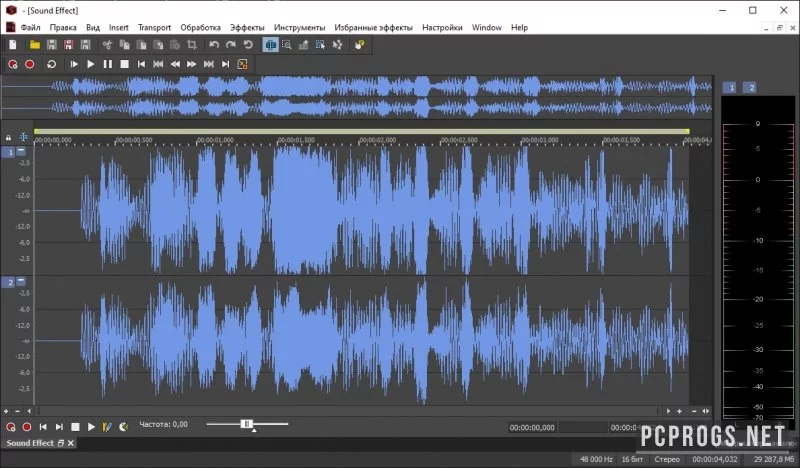
Task: Save the file with first floppy icon
Action: tap(52, 45)
